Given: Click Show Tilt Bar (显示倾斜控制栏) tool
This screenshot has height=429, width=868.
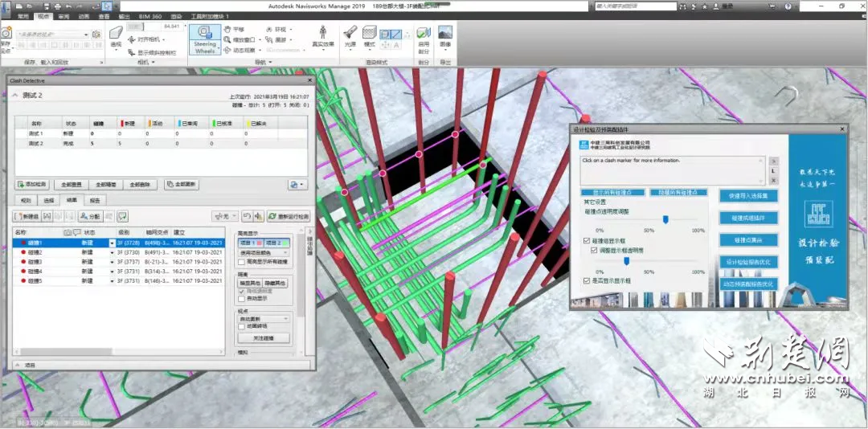Looking at the screenshot, I should [x=152, y=52].
